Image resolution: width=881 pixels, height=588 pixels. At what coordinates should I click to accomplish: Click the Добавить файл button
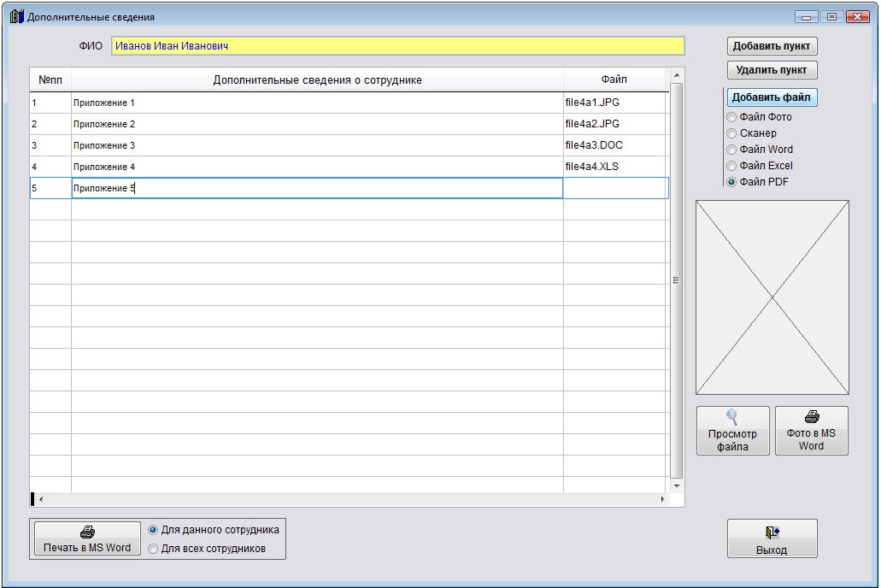[x=772, y=97]
